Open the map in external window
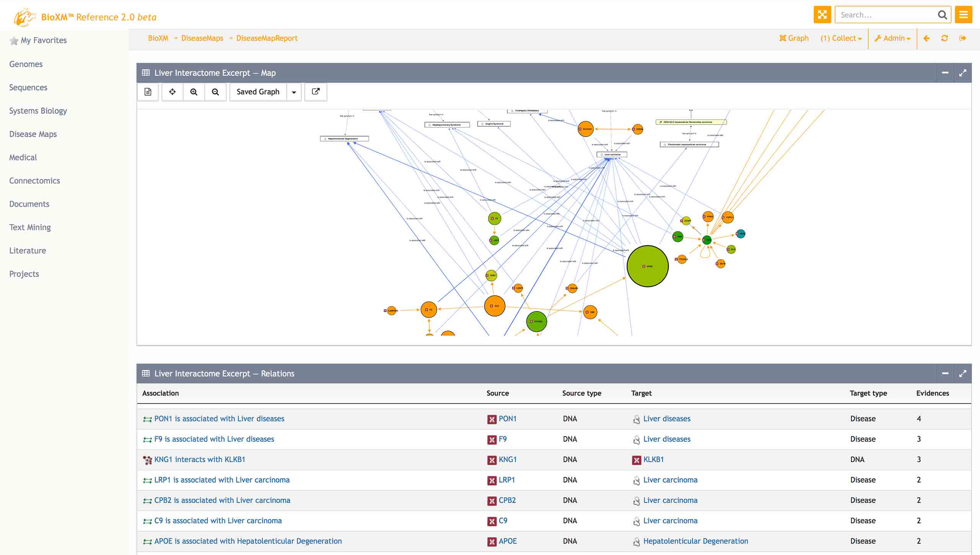Viewport: 980px width, 555px height. point(316,92)
